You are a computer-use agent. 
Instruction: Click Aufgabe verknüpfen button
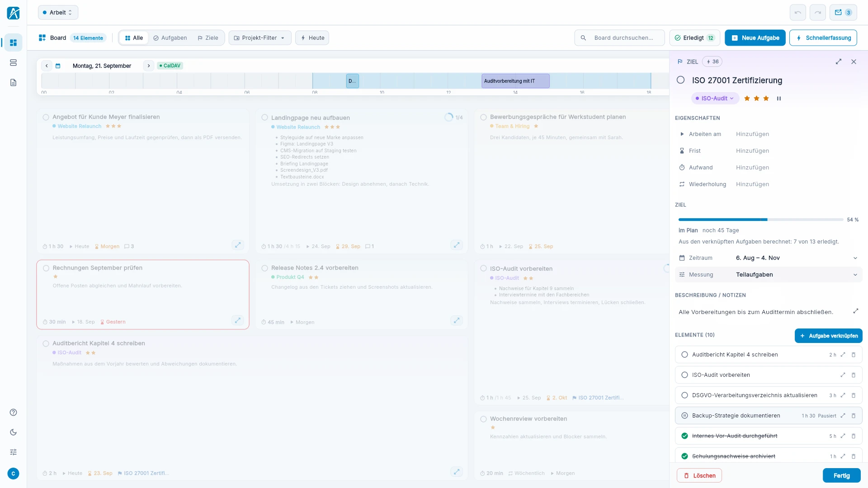point(828,336)
